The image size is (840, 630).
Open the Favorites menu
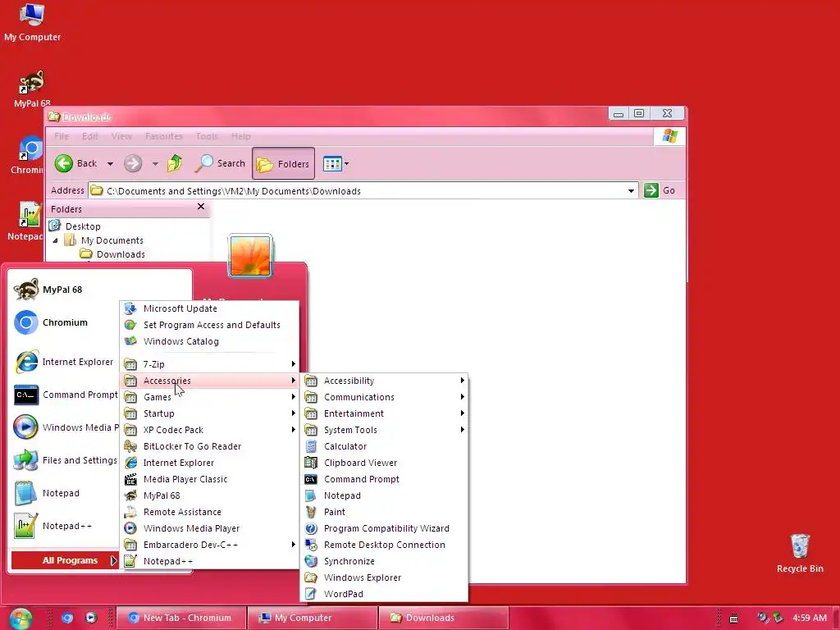[x=164, y=136]
